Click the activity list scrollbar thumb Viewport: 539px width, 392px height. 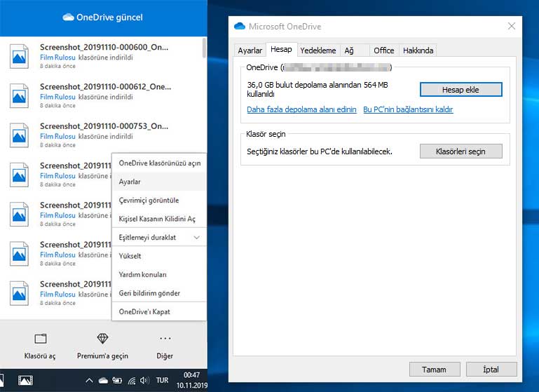point(204,48)
